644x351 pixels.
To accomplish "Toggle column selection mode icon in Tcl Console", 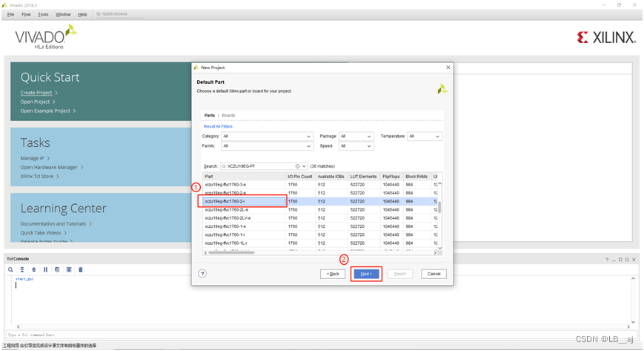I will 69,269.
